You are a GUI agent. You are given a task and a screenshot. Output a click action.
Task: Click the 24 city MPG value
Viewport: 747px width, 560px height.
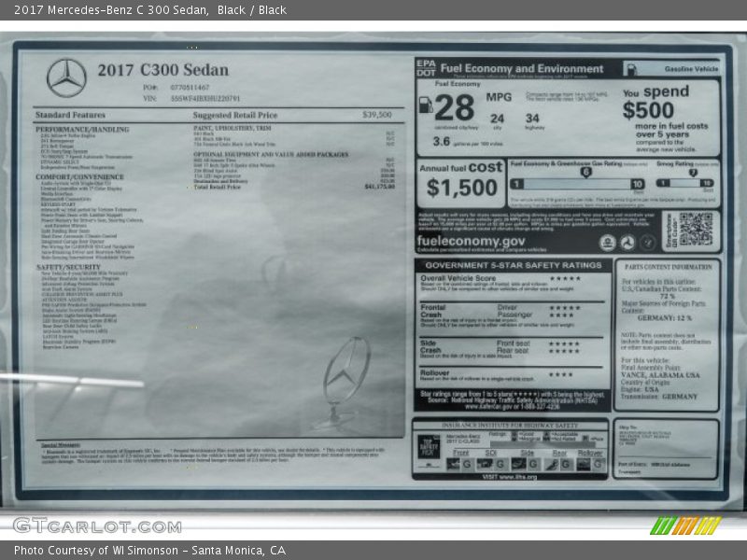(x=497, y=119)
